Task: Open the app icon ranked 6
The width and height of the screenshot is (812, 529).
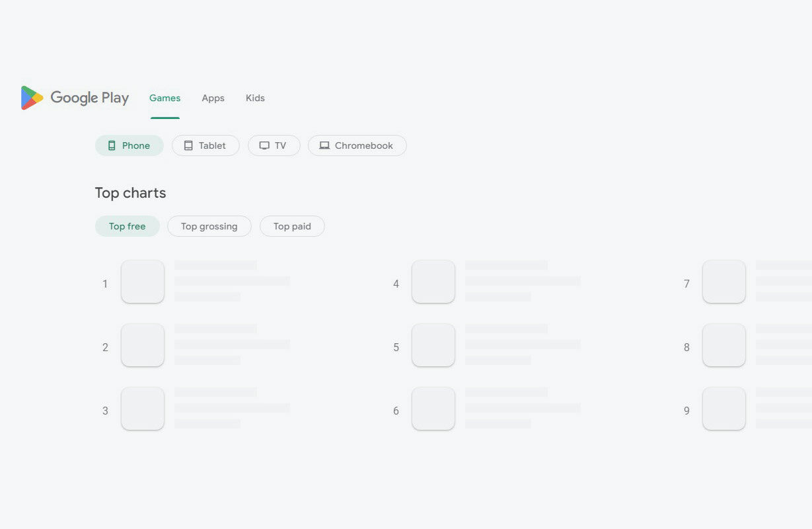Action: point(433,409)
